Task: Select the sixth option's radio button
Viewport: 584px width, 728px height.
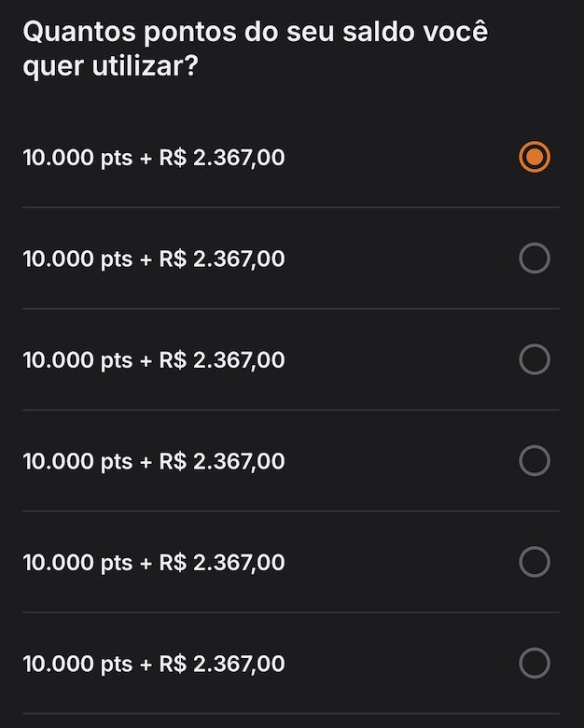Action: coord(535,663)
